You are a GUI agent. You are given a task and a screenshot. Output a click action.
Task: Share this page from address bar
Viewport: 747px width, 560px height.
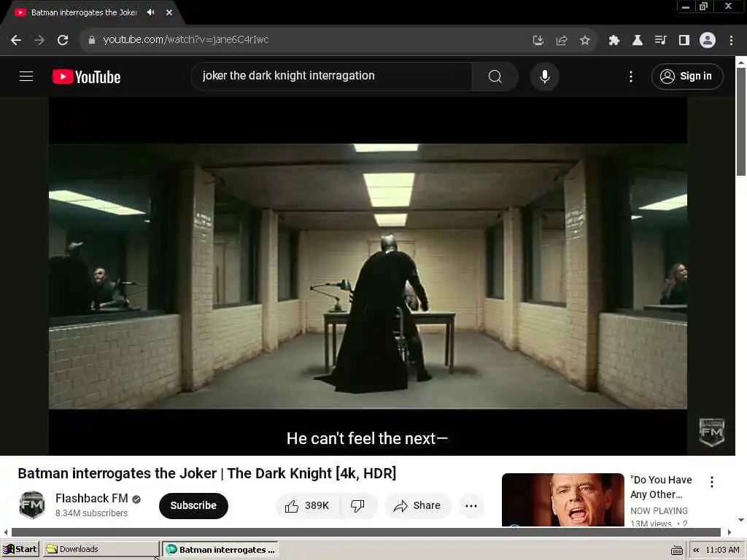(x=562, y=41)
